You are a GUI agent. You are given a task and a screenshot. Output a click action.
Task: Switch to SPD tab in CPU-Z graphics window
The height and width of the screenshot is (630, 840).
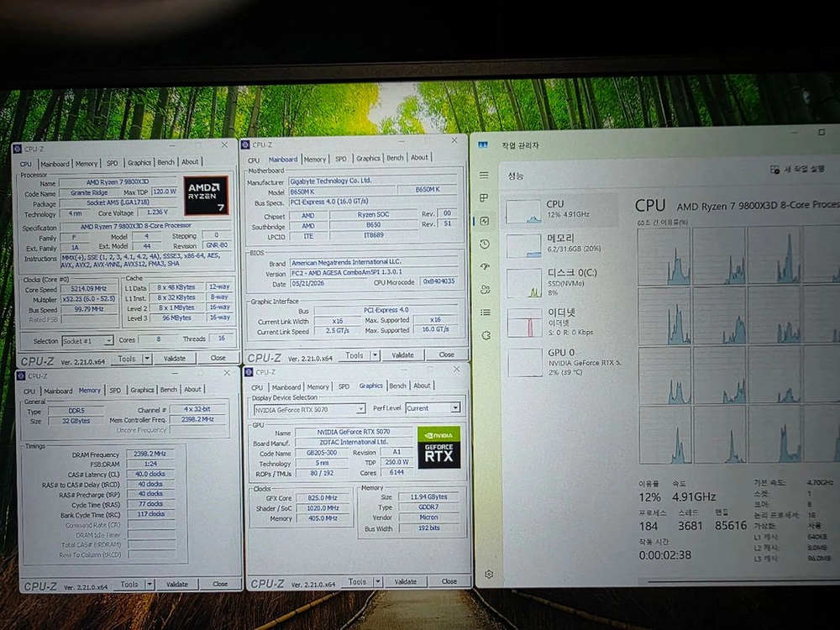point(344,386)
